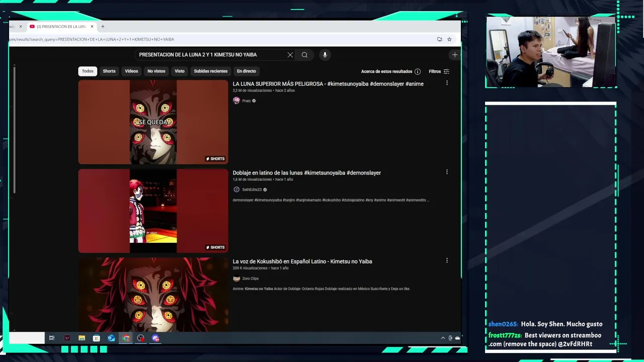
Task: Open File Explorer from the taskbar
Action: click(x=82, y=338)
